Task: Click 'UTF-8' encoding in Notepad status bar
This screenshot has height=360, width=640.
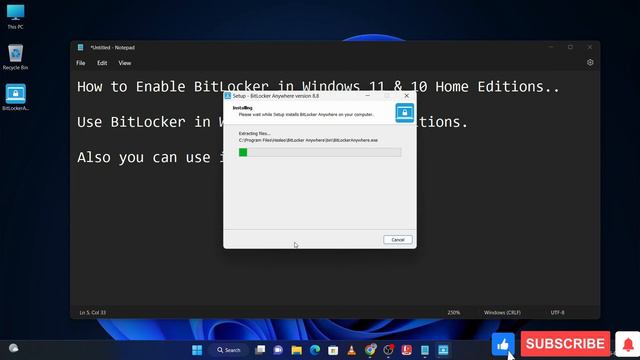Action: pyautogui.click(x=558, y=312)
